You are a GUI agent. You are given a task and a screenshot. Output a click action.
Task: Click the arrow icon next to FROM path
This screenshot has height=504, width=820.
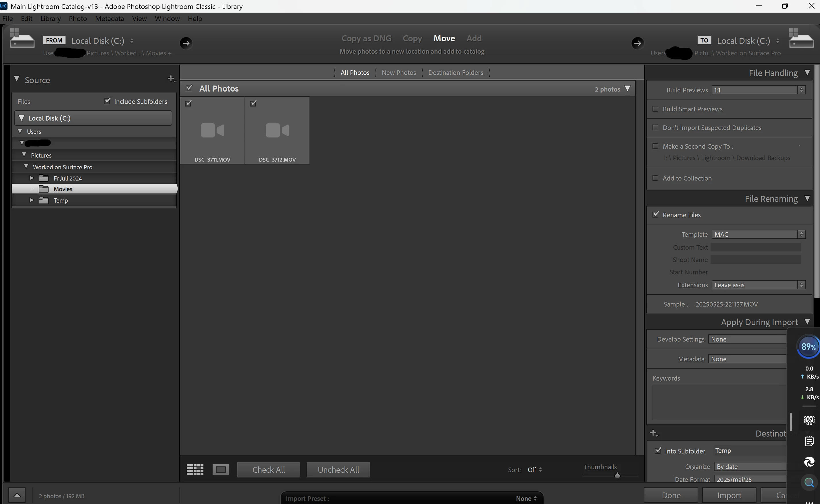coord(186,43)
